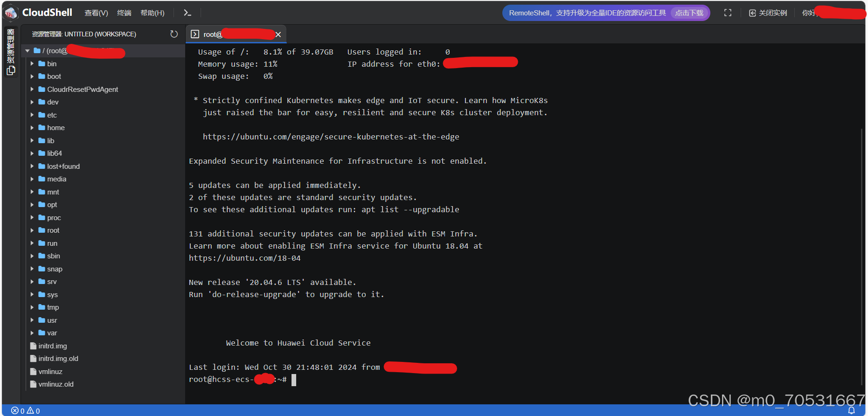Expand the CloudrResetPwdAgent folder
The image size is (868, 416).
[x=32, y=90]
